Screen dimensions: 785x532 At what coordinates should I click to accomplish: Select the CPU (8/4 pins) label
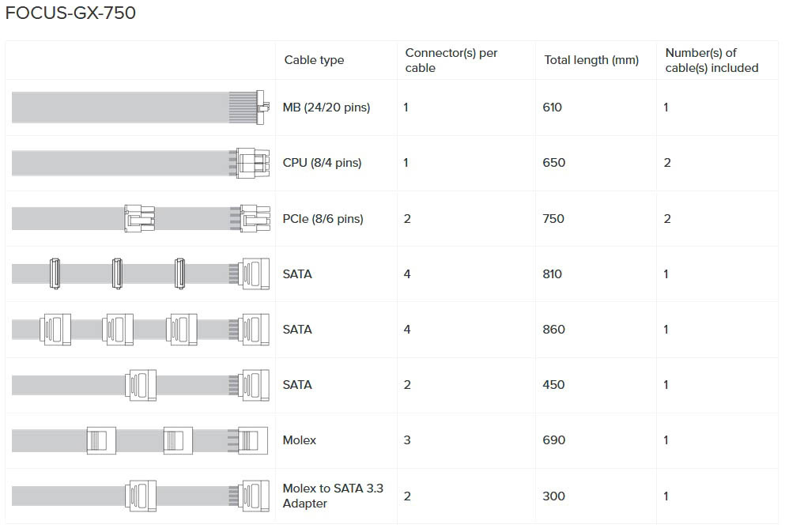pyautogui.click(x=322, y=163)
